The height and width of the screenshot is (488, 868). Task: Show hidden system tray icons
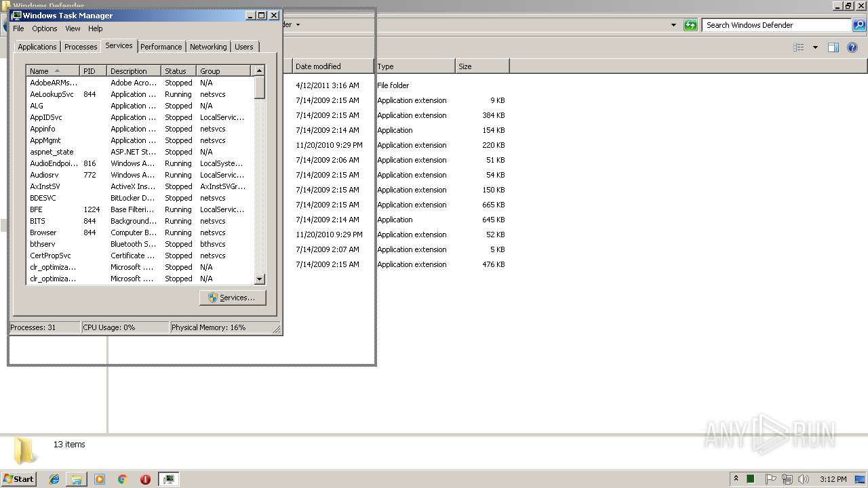736,479
